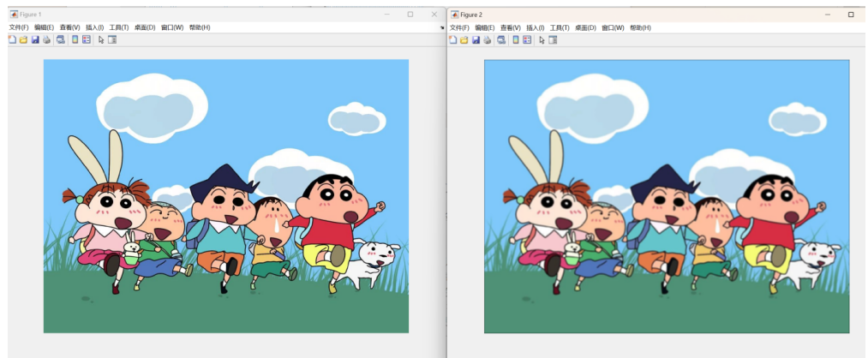Click Open File folder icon in Figure 2
This screenshot has height=358, width=868.
click(x=464, y=40)
